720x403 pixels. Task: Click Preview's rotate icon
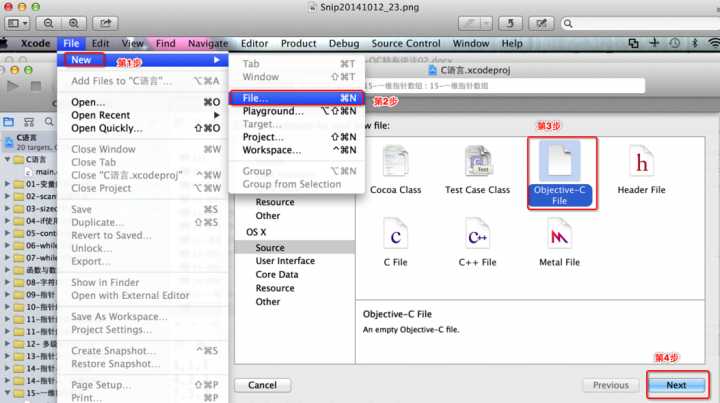pyautogui.click(x=510, y=23)
